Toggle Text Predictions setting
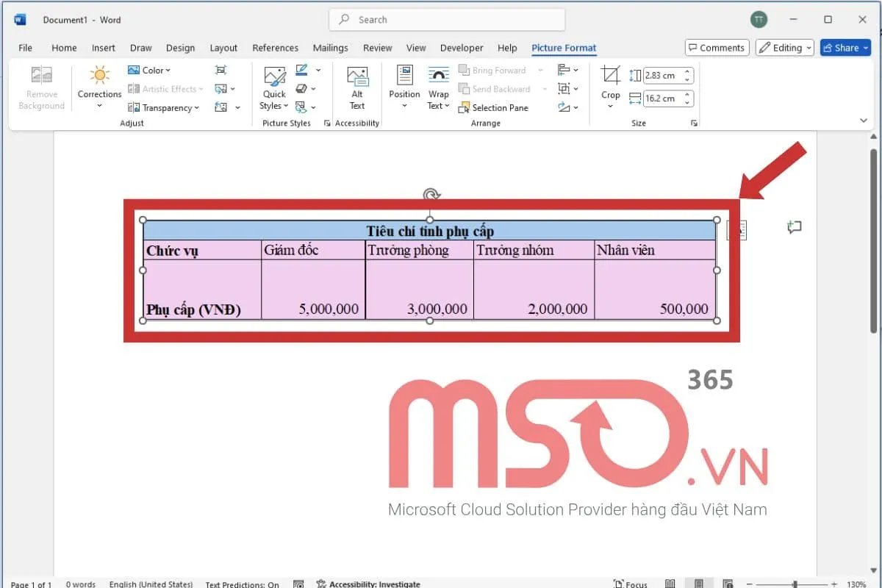Image resolution: width=882 pixels, height=588 pixels. (x=241, y=583)
